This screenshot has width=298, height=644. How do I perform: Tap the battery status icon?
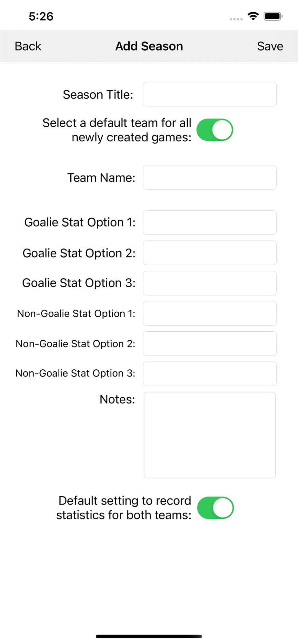pos(273,16)
